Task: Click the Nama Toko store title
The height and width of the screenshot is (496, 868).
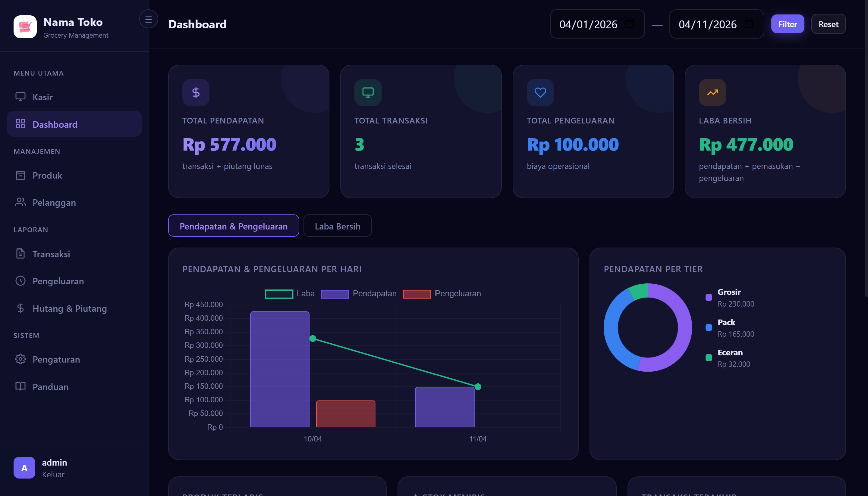Action: [x=73, y=22]
